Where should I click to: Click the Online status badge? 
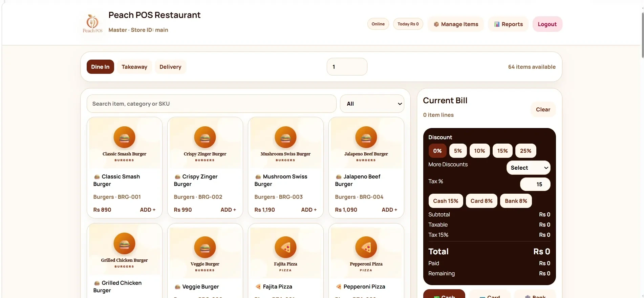pyautogui.click(x=378, y=24)
